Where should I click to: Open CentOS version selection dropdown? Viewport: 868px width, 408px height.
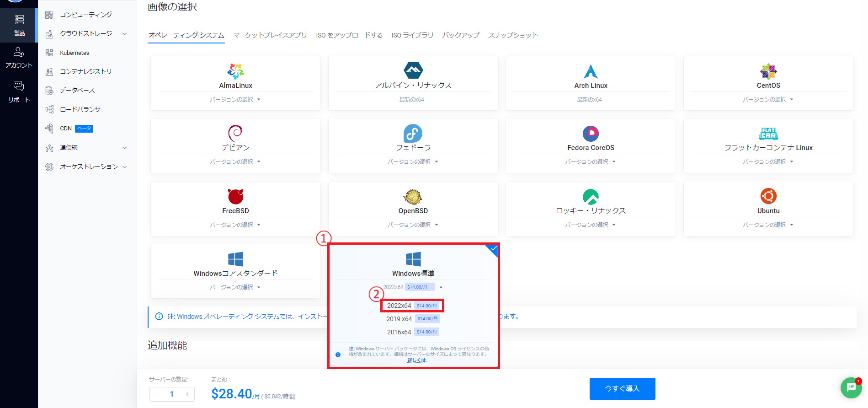(x=768, y=99)
